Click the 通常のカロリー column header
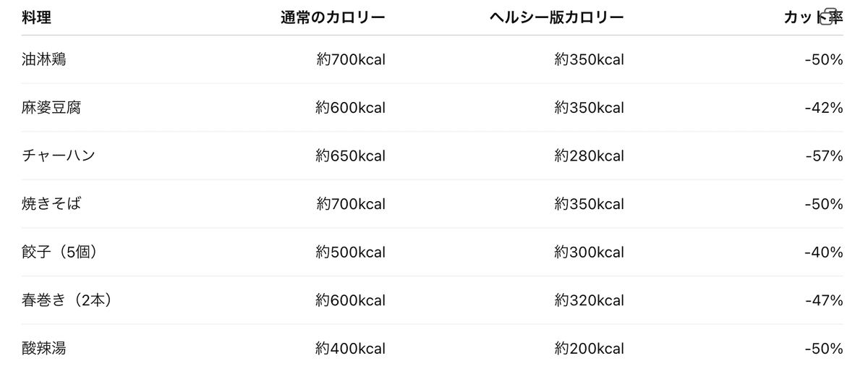The width and height of the screenshot is (868, 369). pyautogui.click(x=333, y=18)
